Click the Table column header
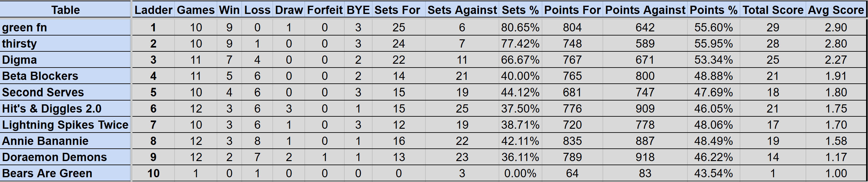 point(65,10)
